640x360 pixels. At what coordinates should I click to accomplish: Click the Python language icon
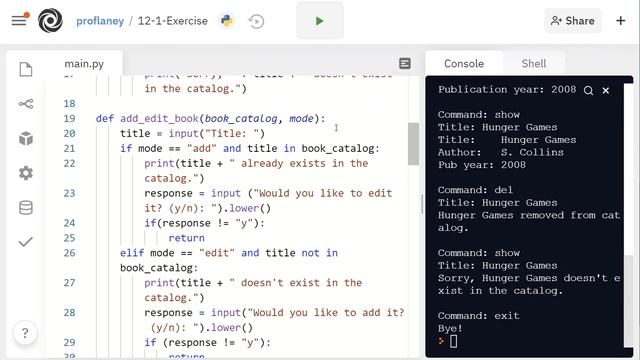pyautogui.click(x=227, y=20)
